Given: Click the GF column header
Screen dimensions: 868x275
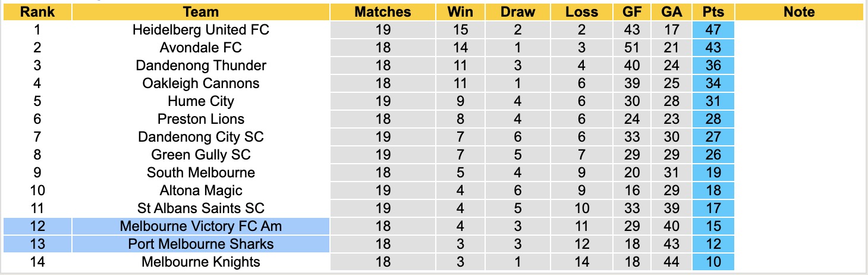Looking at the screenshot, I should click(x=633, y=12).
